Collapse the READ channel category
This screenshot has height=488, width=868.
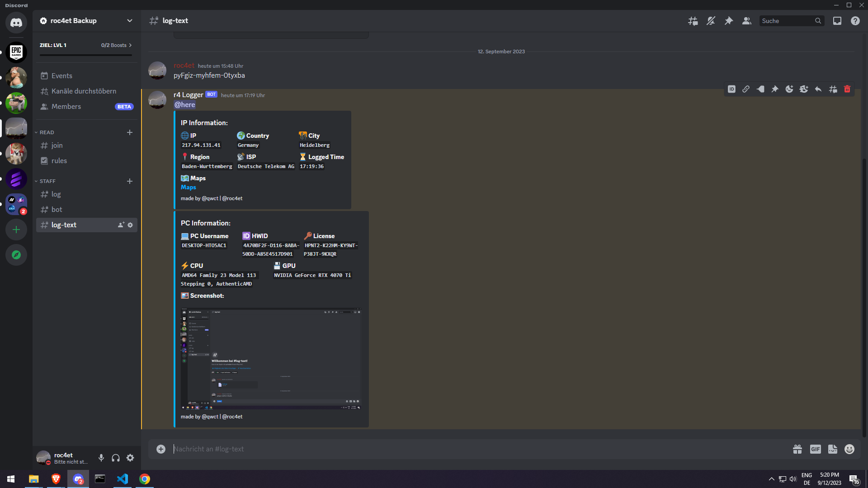click(47, 132)
